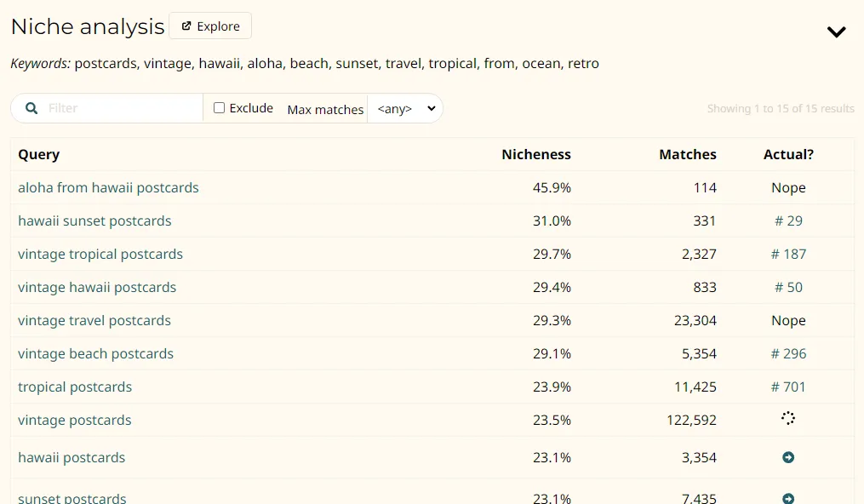The width and height of the screenshot is (864, 504).
Task: Click the # 701 rank link
Action: click(x=788, y=387)
